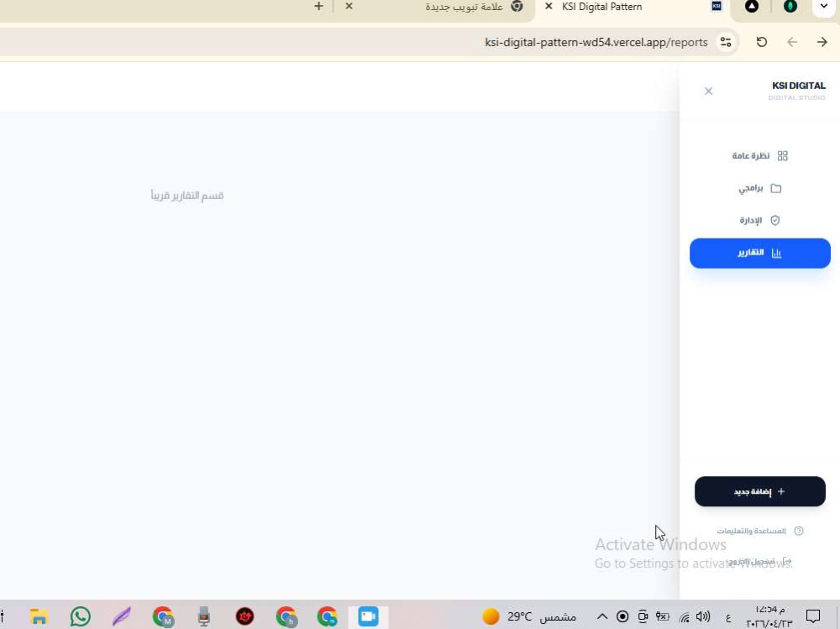
Task: Open a new browser tab with plus
Action: (318, 7)
